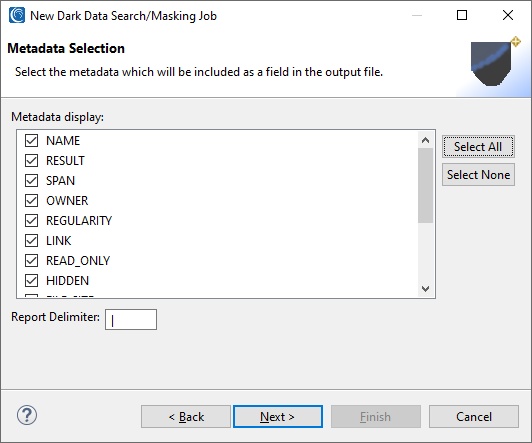Image resolution: width=532 pixels, height=443 pixels.
Task: Close the New Dark Data Search/Masking Job dialog
Action: pyautogui.click(x=508, y=15)
